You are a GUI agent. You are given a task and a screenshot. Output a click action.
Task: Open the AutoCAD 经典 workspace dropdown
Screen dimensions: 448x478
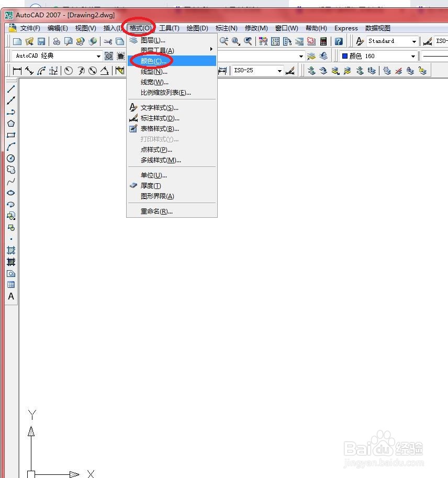point(57,56)
